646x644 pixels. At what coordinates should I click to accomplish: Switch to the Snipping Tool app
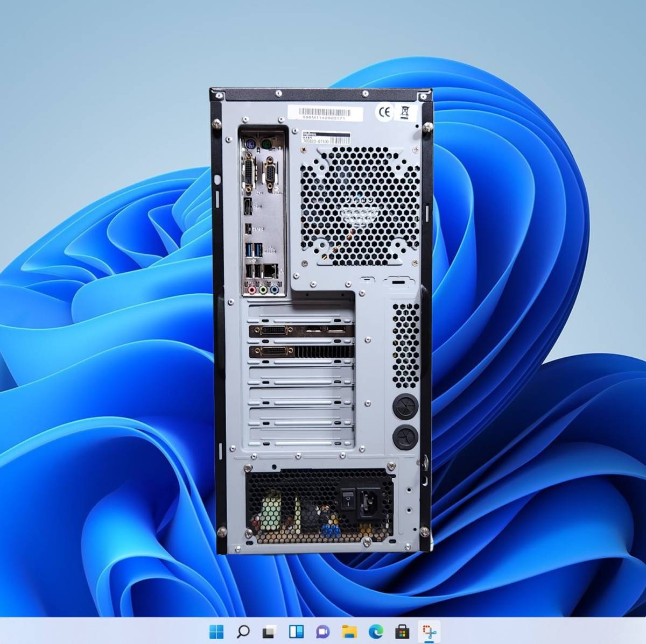(429, 631)
